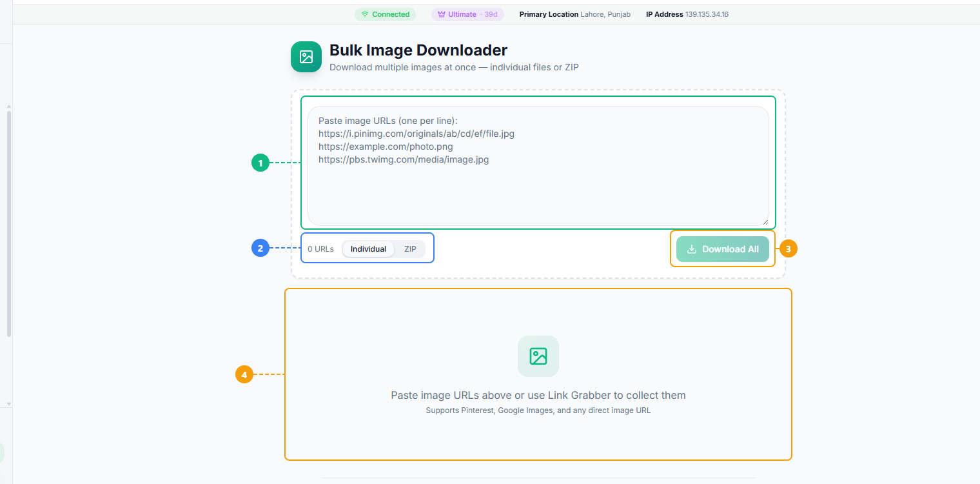This screenshot has height=484, width=980.
Task: Click 'Lahore, Punjab' location text
Action: (605, 14)
